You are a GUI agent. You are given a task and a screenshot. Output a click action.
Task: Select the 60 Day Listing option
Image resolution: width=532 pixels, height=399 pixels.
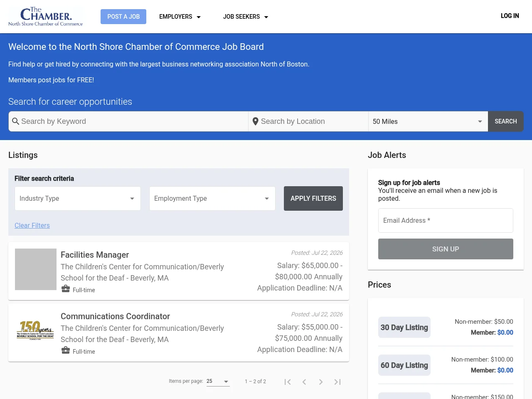click(404, 365)
